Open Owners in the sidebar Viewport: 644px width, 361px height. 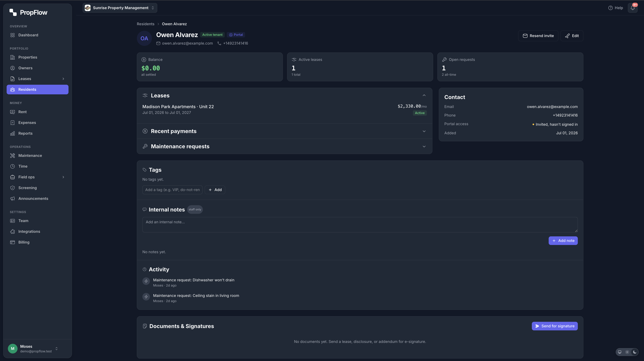click(38, 68)
